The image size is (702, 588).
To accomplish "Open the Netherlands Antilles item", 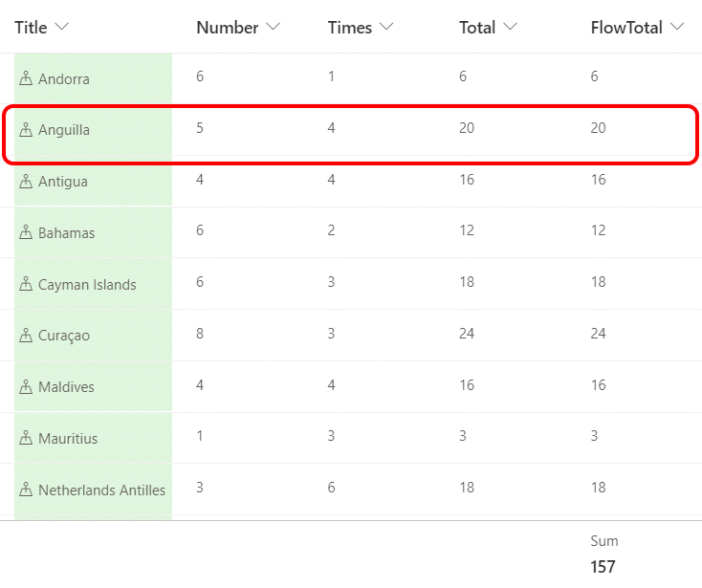I will (101, 490).
